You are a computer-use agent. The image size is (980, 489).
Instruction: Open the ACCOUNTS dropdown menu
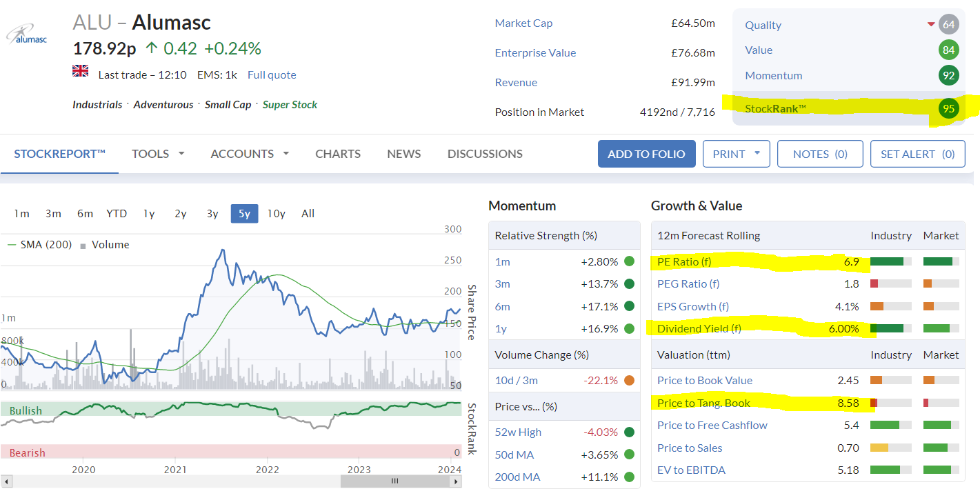point(250,154)
